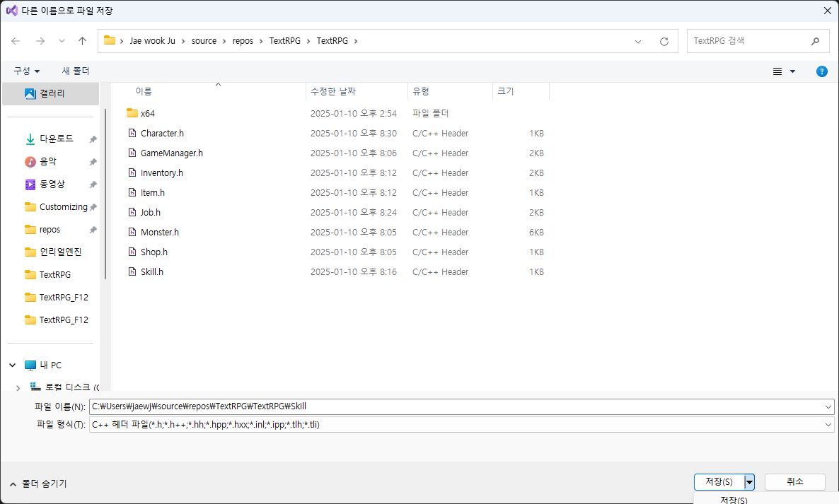Open the repos folder in sidebar
Screen dimensions: 839x504
tap(50, 229)
